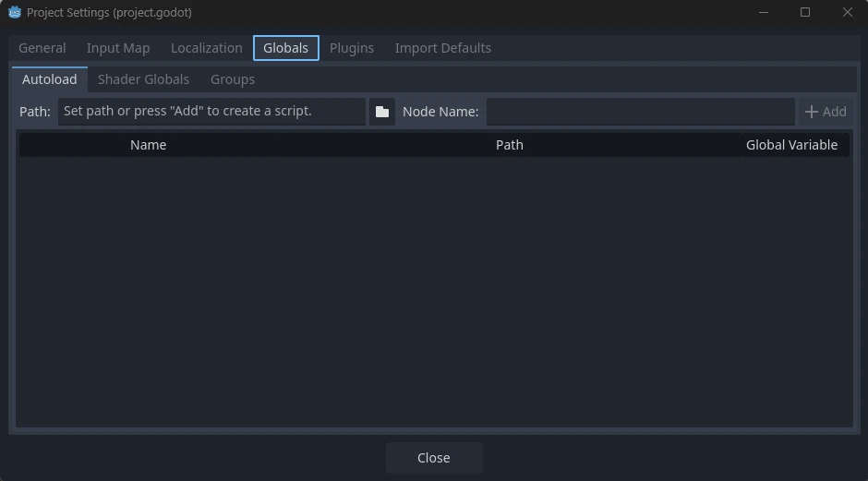
Task: Click the Name column header
Action: click(148, 145)
